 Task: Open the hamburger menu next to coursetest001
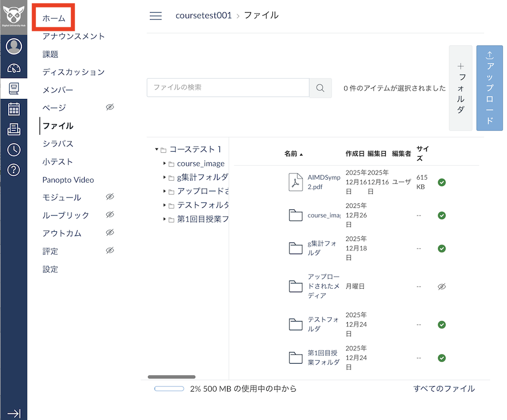[156, 16]
